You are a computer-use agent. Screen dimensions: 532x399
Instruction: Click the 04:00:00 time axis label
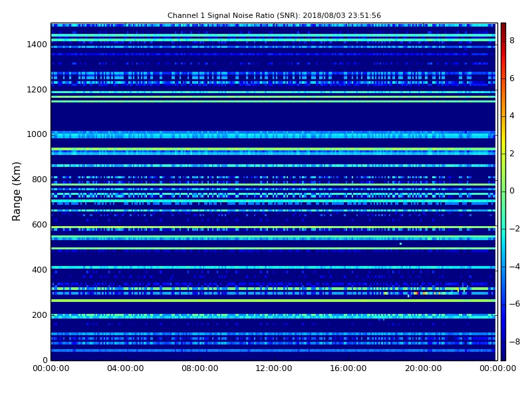coord(126,368)
